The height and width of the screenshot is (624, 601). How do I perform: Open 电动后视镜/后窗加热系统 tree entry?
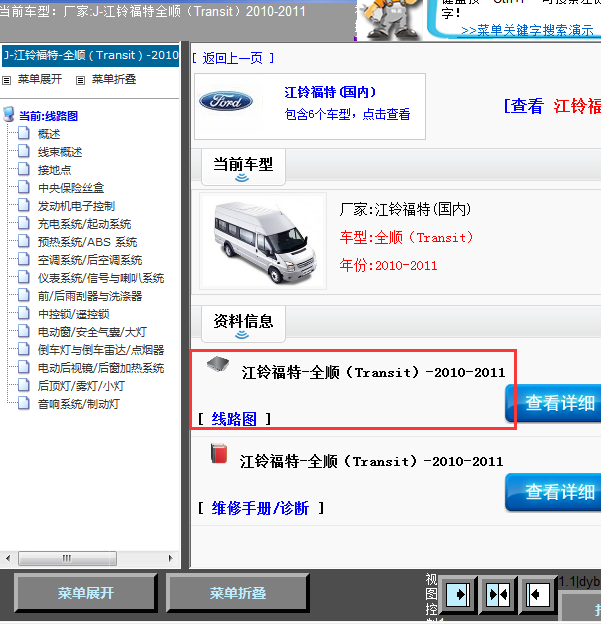coord(101,368)
